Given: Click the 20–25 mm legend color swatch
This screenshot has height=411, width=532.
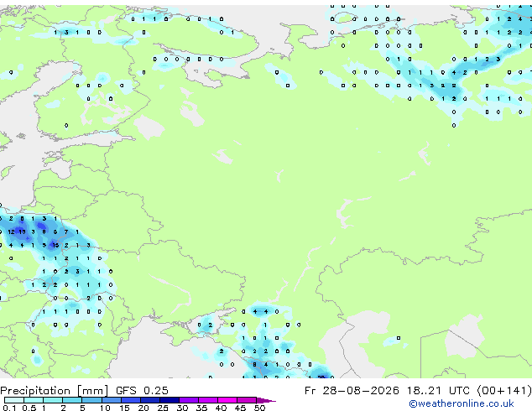Looking at the screenshot, I should click(149, 400).
